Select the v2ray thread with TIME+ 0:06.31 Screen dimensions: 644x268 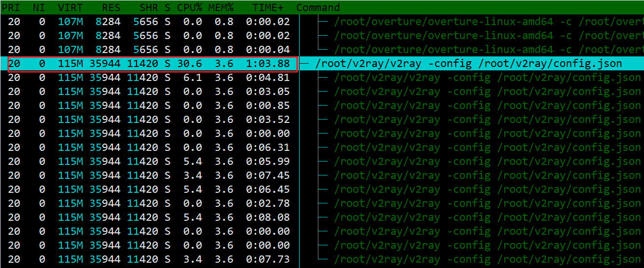click(x=322, y=147)
